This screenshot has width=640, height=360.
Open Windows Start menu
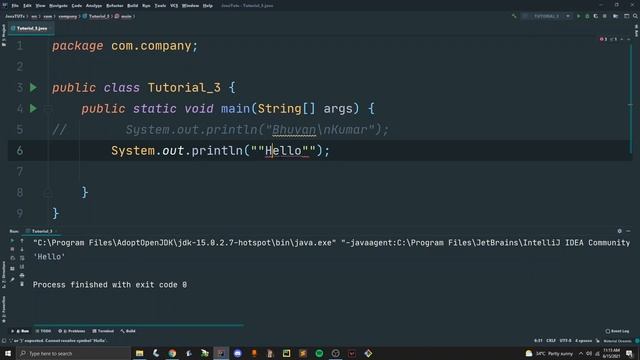click(x=8, y=353)
